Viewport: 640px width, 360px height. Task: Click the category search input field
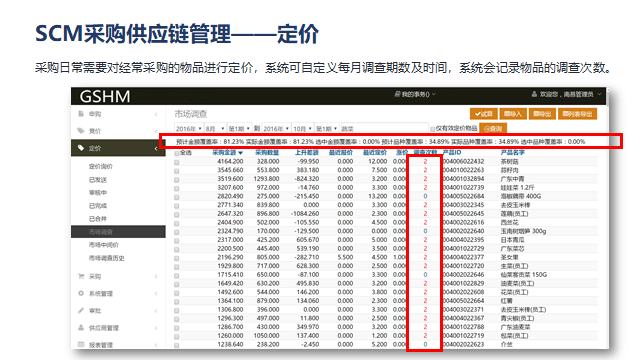(384, 129)
